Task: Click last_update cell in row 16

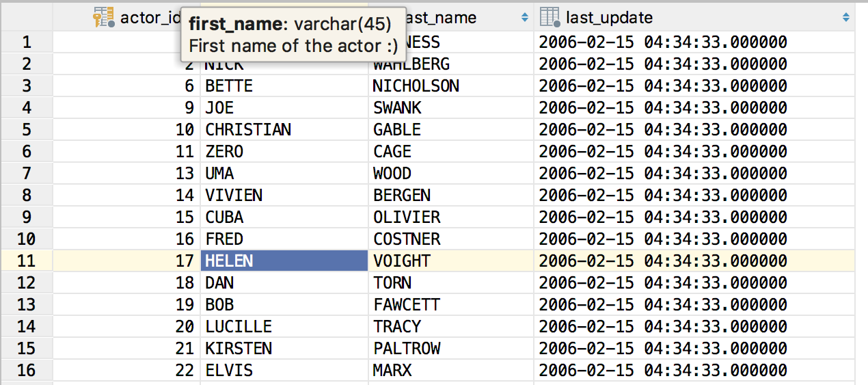Action: click(694, 370)
